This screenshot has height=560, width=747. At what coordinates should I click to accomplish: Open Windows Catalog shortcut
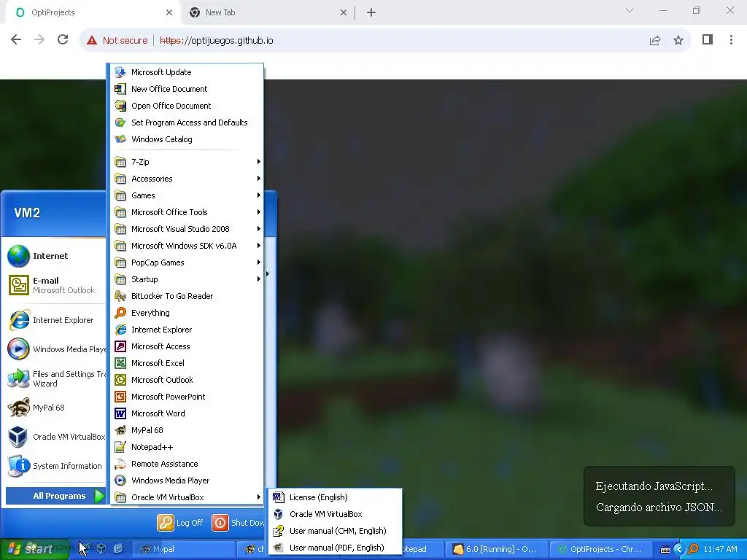[x=187, y=139]
